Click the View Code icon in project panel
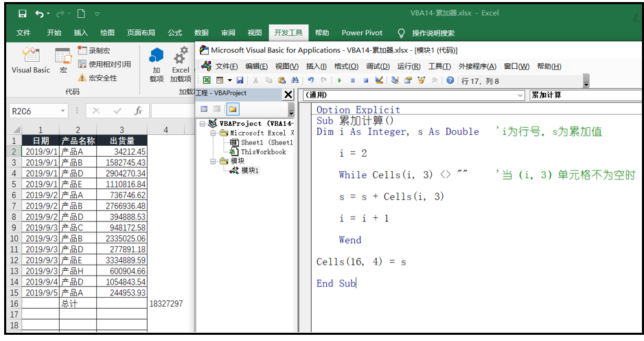 click(204, 109)
